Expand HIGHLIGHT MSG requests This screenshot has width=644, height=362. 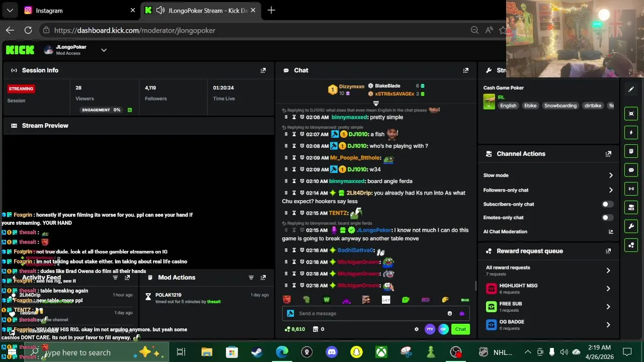pos(608,289)
